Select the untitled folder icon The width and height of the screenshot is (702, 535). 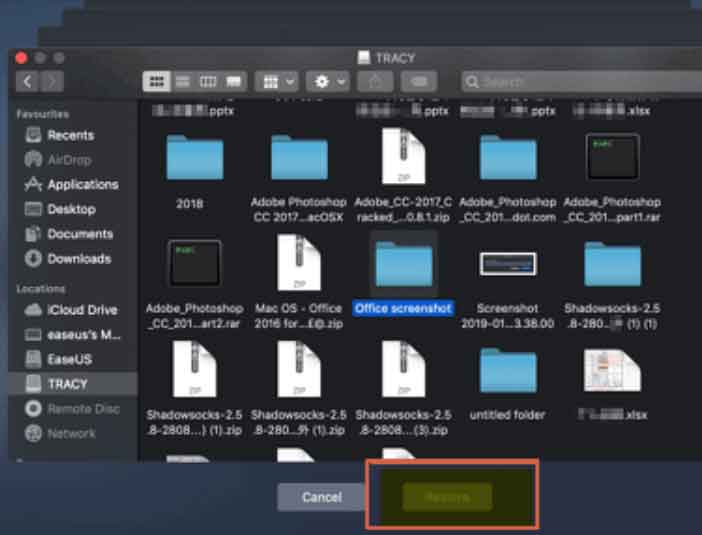(507, 370)
